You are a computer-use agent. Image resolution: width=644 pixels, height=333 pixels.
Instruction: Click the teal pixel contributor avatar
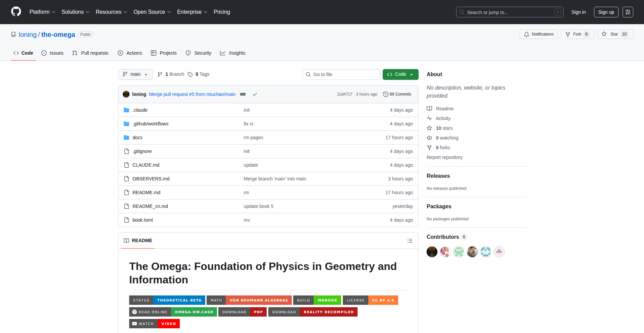(x=486, y=252)
